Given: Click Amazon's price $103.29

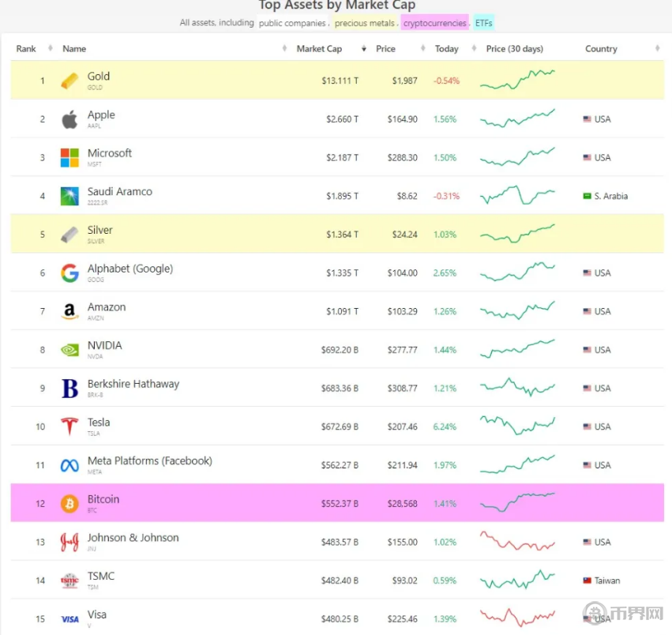Looking at the screenshot, I should [x=403, y=311].
